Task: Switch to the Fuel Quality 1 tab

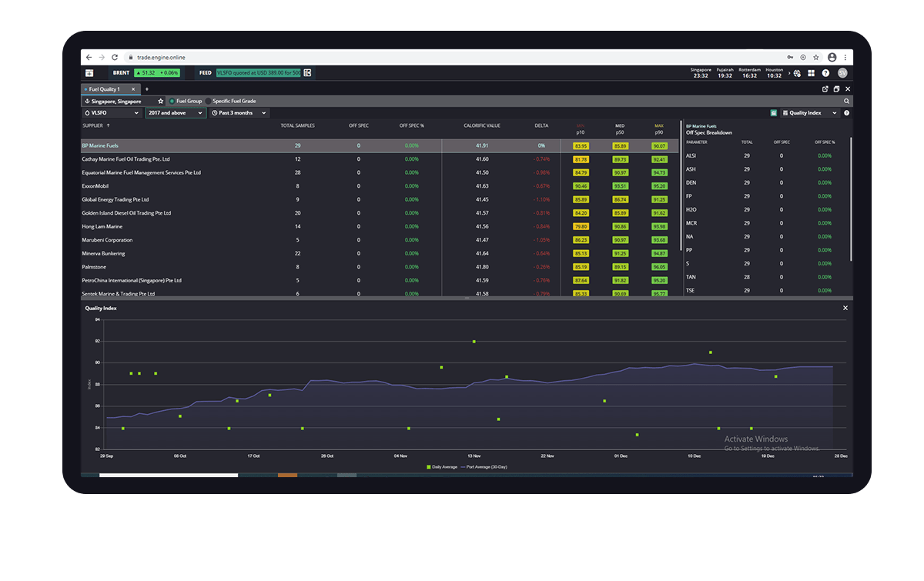Action: click(x=106, y=89)
